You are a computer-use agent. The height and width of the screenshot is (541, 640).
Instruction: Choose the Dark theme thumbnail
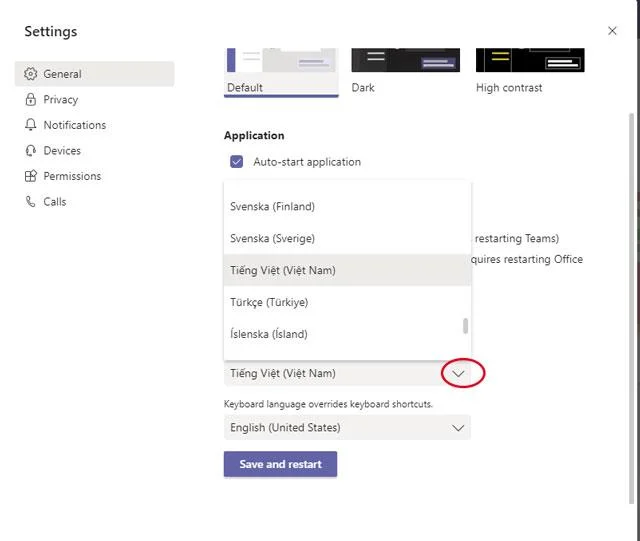406,72
